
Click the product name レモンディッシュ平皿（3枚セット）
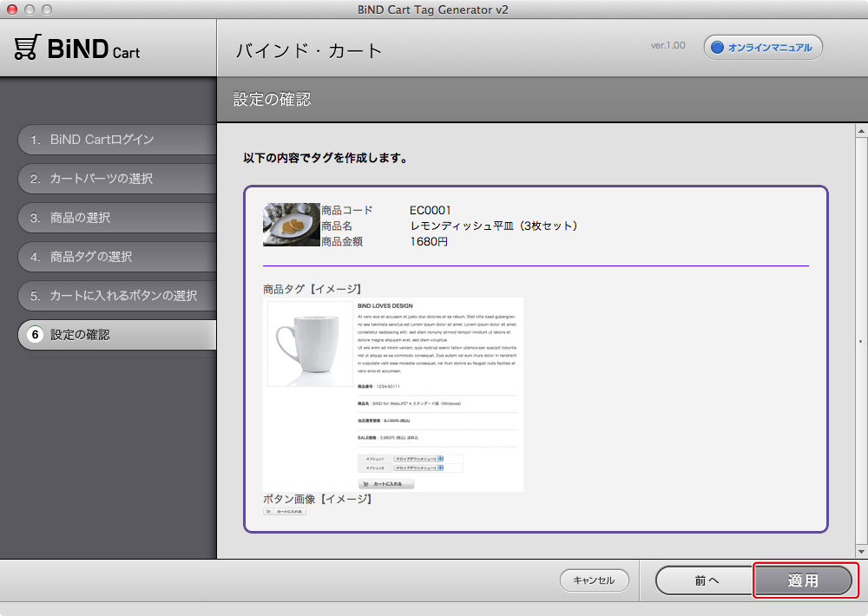pyautogui.click(x=494, y=226)
